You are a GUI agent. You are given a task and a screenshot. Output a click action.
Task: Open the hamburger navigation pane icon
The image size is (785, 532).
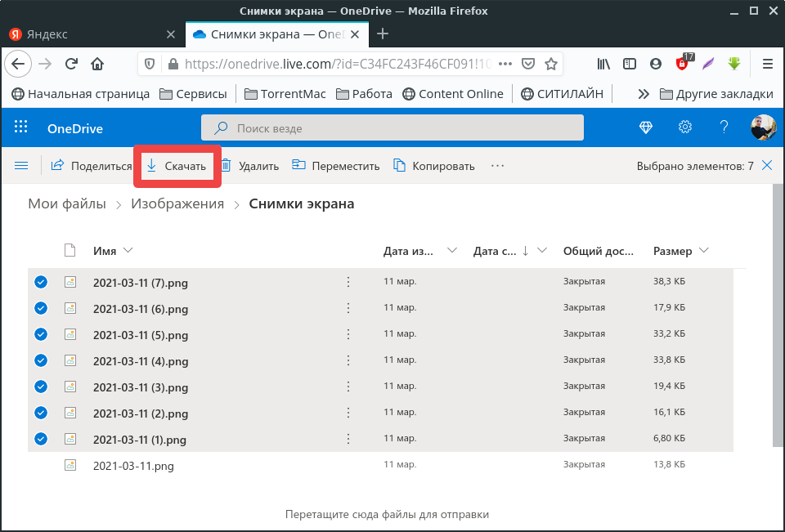(x=21, y=166)
